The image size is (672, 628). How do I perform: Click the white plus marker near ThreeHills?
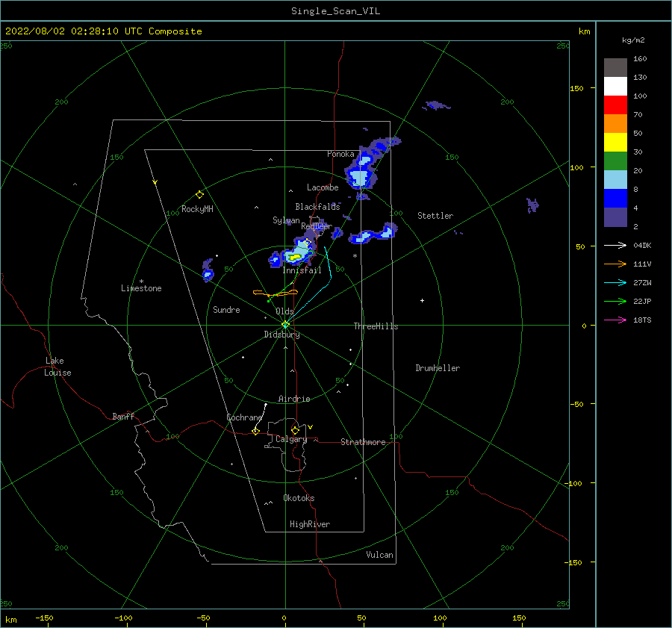coord(422,300)
